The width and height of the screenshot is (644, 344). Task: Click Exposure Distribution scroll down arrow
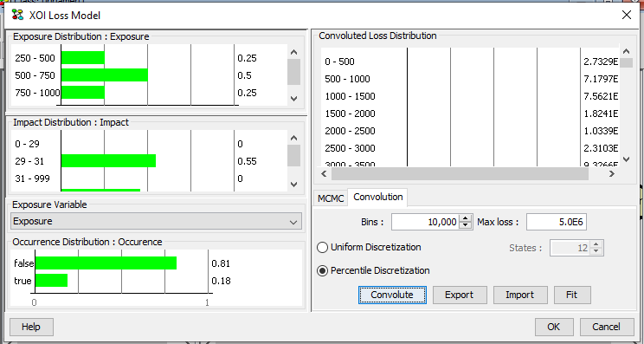[x=293, y=98]
